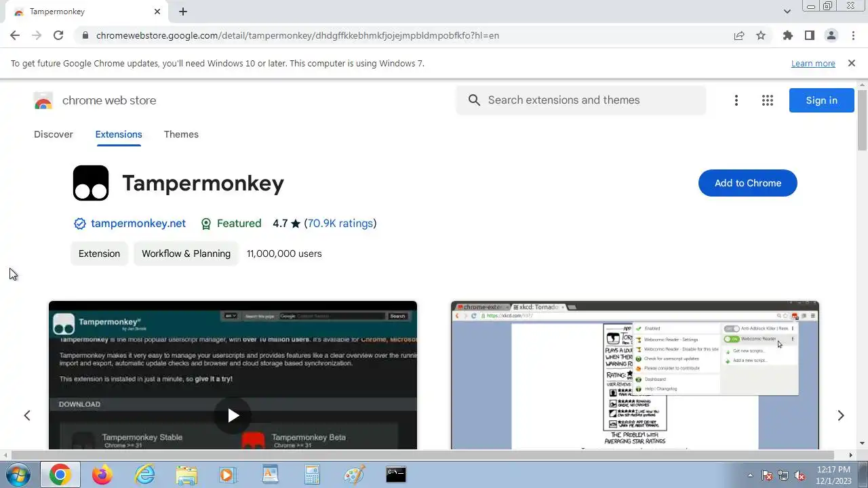The image size is (868, 488).
Task: Show the next screenshot in the carousel
Action: pyautogui.click(x=841, y=415)
